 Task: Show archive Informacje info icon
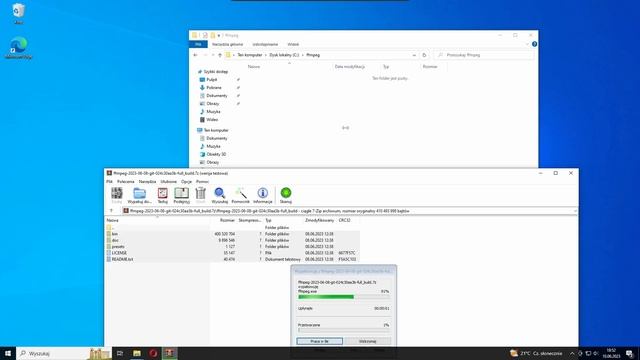coord(262,196)
